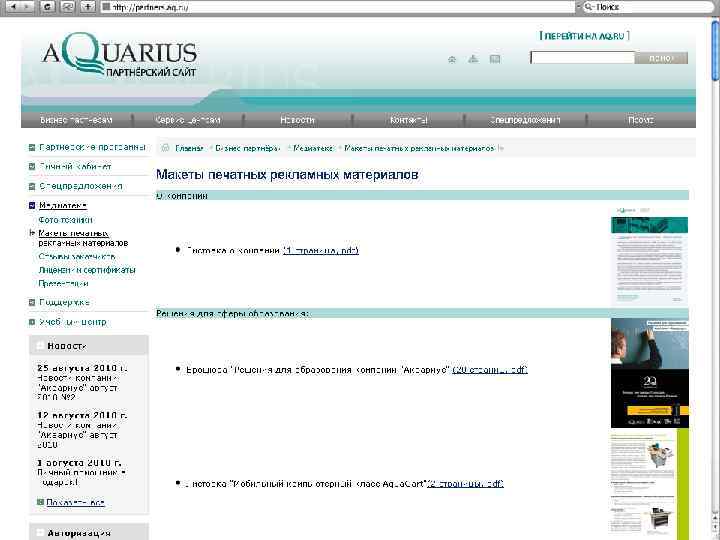Open the company leaflet thumbnail preview
The height and width of the screenshot is (540, 720).
tap(649, 255)
